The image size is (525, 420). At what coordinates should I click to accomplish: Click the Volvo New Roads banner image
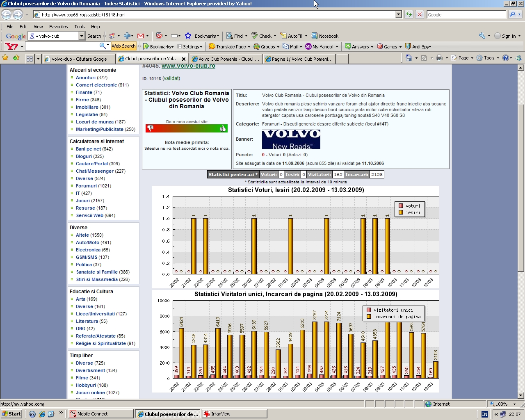tap(291, 139)
